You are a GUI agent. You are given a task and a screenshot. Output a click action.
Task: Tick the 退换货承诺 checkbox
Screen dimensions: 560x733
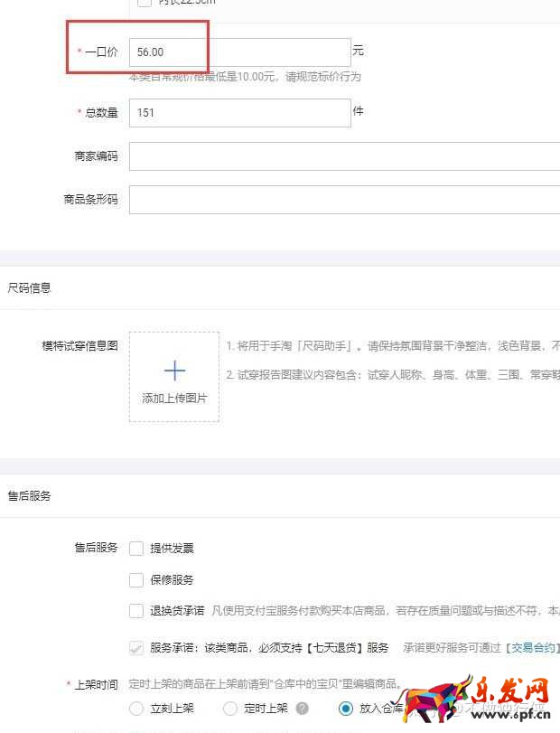[x=136, y=611]
